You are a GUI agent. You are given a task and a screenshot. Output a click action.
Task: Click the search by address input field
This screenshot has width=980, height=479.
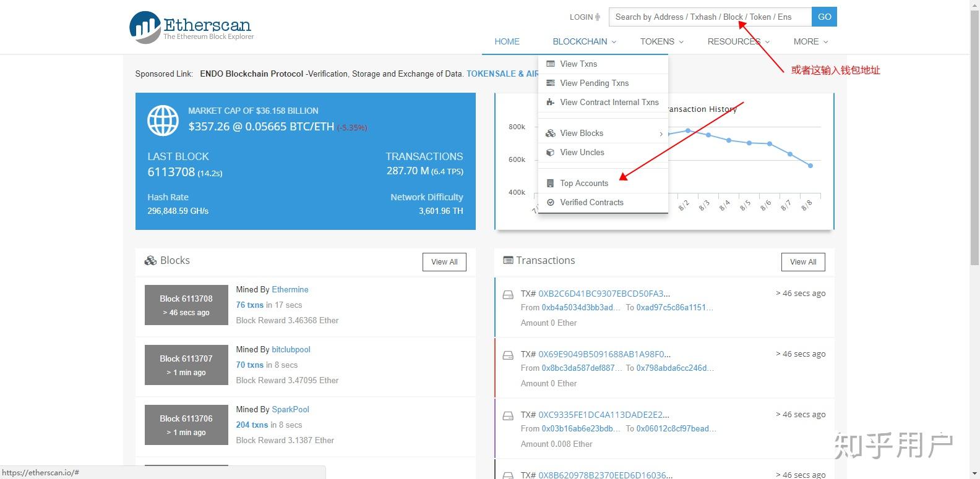710,17
